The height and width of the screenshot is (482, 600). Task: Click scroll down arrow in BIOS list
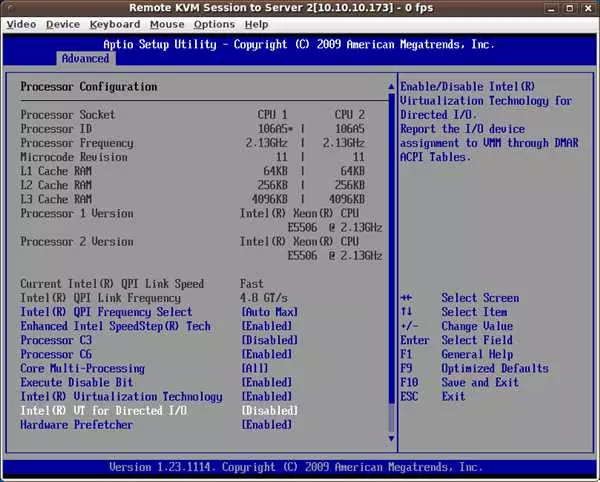(391, 438)
